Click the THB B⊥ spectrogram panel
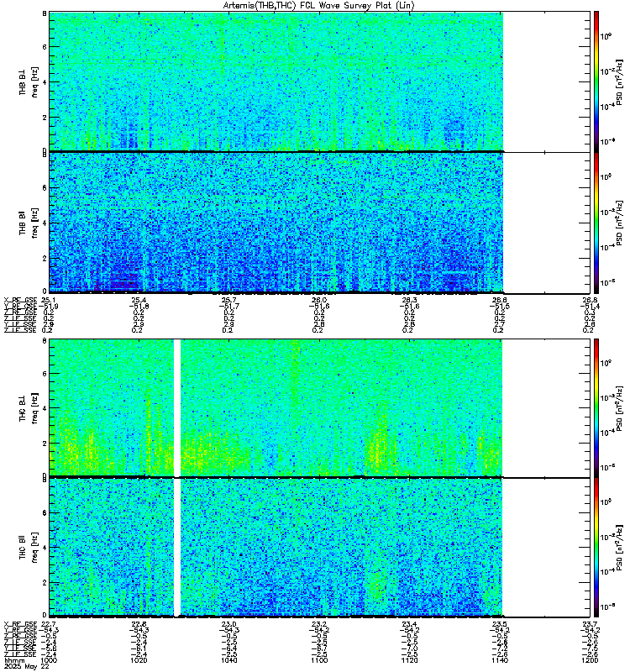Screen dimensions: 630x672 [320, 81]
